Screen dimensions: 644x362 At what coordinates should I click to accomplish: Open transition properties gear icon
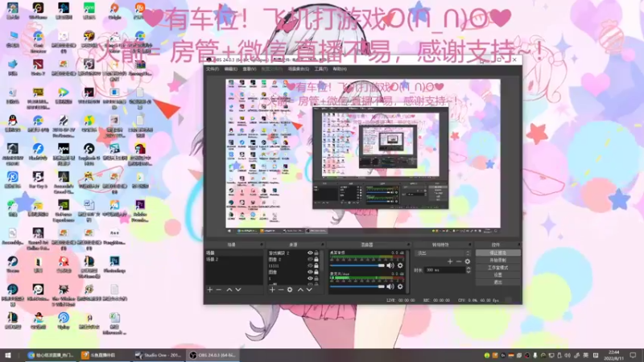[x=468, y=261]
